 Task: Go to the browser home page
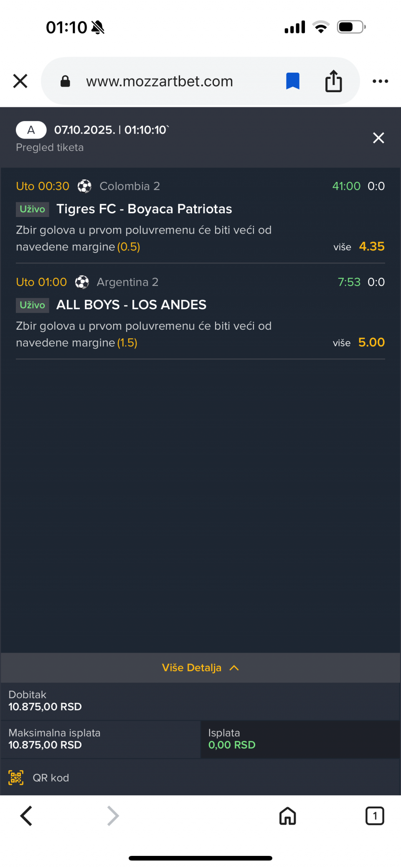tap(287, 816)
